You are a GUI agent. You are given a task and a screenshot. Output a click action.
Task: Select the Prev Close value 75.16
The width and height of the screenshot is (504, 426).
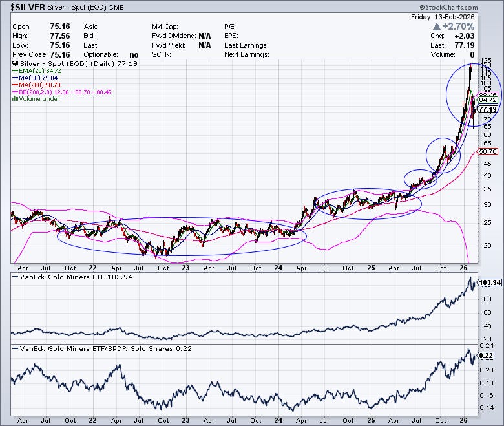coord(60,54)
